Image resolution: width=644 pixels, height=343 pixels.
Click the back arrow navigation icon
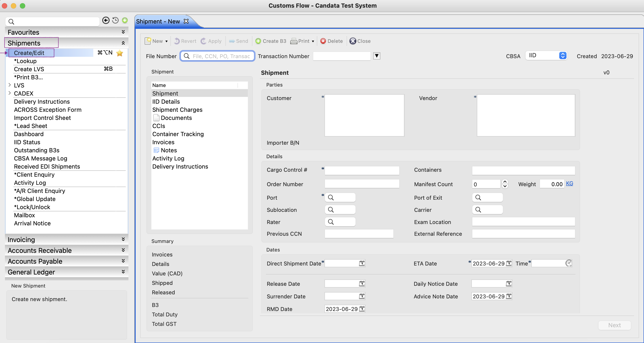(x=106, y=21)
